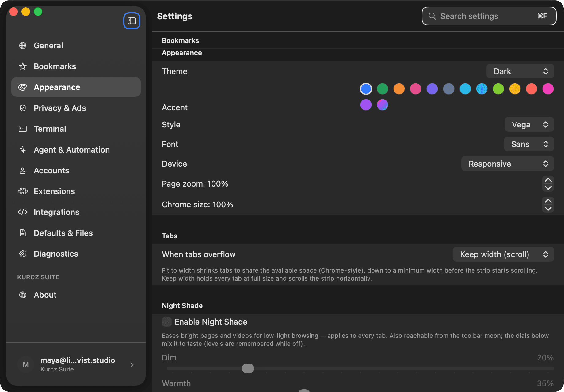Go to Bookmarks in the sidebar
The width and height of the screenshot is (564, 392).
(76, 66)
